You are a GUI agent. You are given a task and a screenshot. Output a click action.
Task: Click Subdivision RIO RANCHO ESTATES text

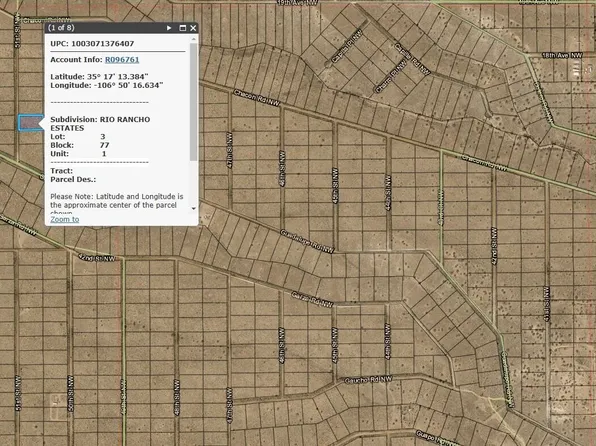pyautogui.click(x=100, y=124)
